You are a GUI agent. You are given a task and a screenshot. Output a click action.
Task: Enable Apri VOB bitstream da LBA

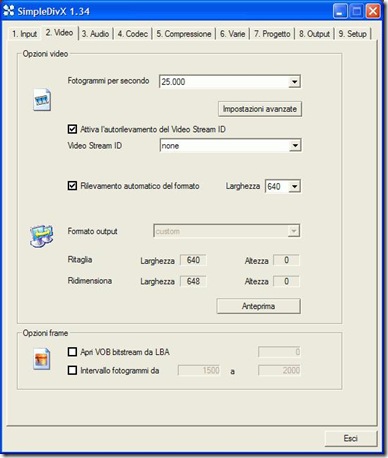(x=72, y=352)
